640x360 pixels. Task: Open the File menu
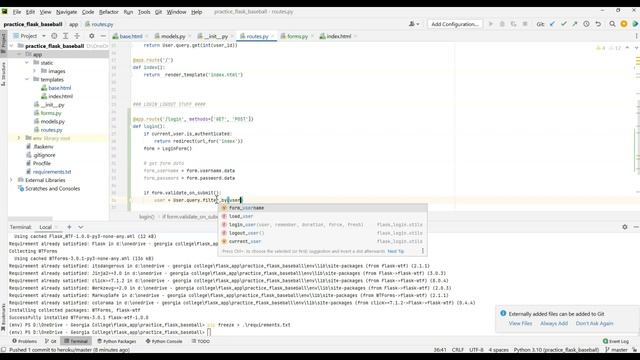coord(17,12)
